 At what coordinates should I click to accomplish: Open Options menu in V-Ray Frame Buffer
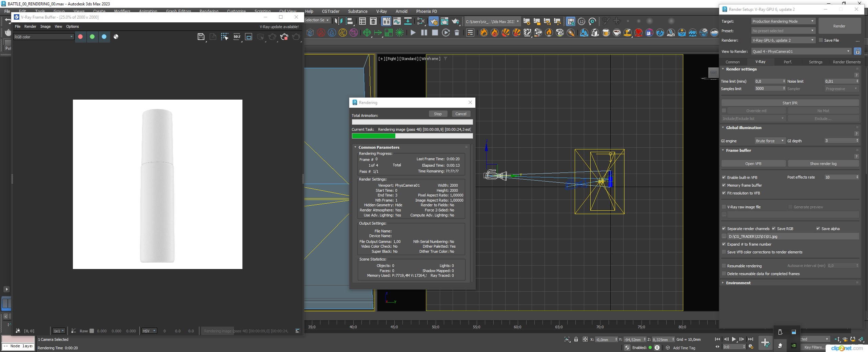pyautogui.click(x=72, y=26)
